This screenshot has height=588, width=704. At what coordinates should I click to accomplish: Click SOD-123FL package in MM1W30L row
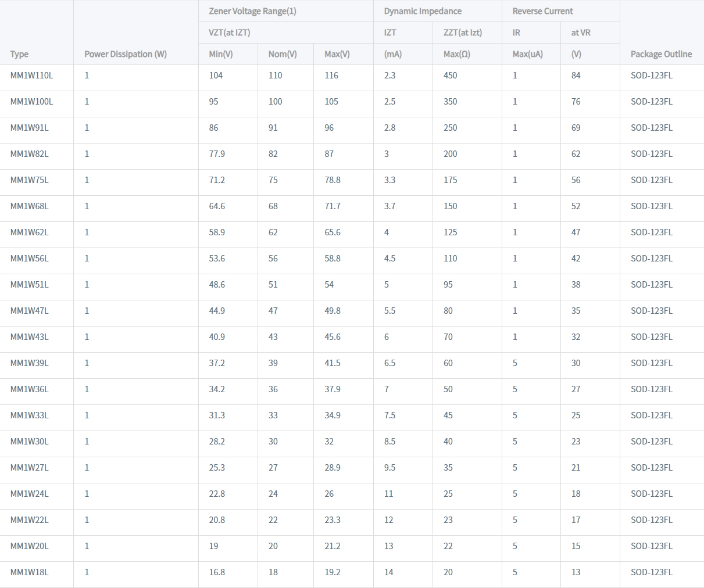click(x=652, y=442)
